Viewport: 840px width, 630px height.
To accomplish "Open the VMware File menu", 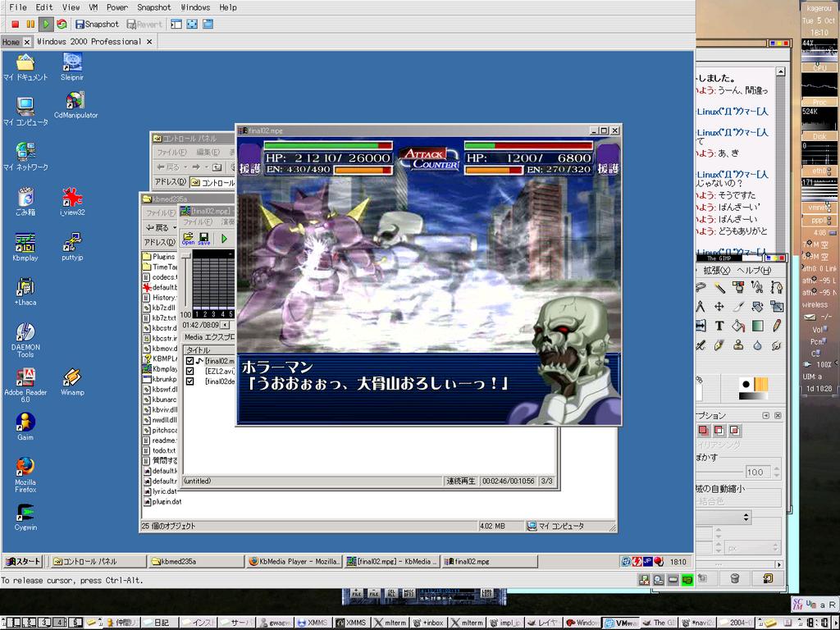I will coord(18,7).
